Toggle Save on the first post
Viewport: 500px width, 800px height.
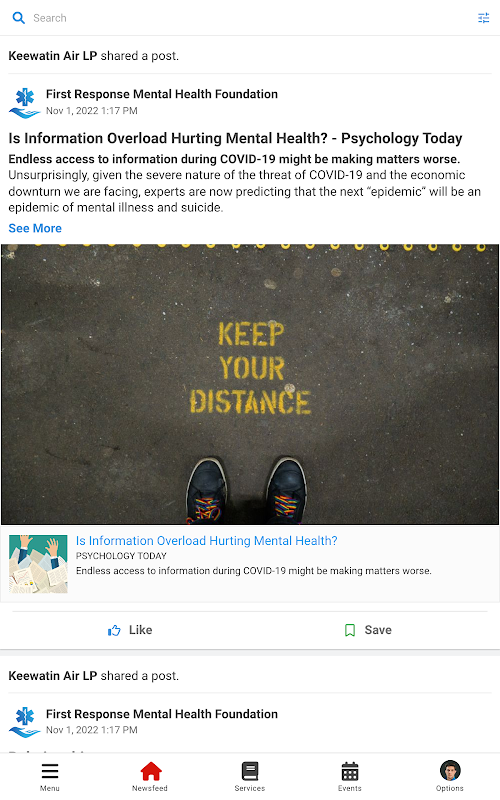(368, 630)
